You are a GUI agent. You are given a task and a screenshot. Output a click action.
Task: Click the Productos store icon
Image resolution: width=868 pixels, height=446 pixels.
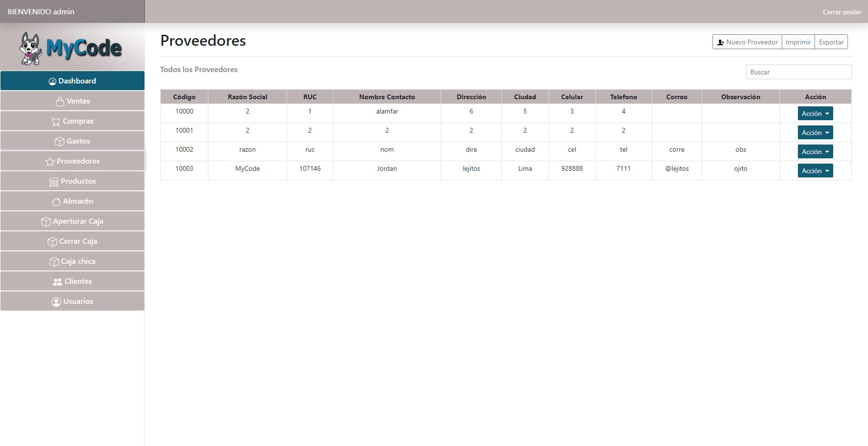coord(54,182)
